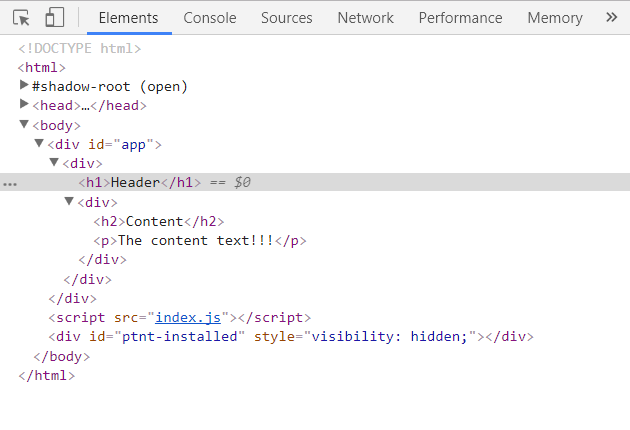Switch to the Network tab
This screenshot has width=630, height=430.
(366, 18)
